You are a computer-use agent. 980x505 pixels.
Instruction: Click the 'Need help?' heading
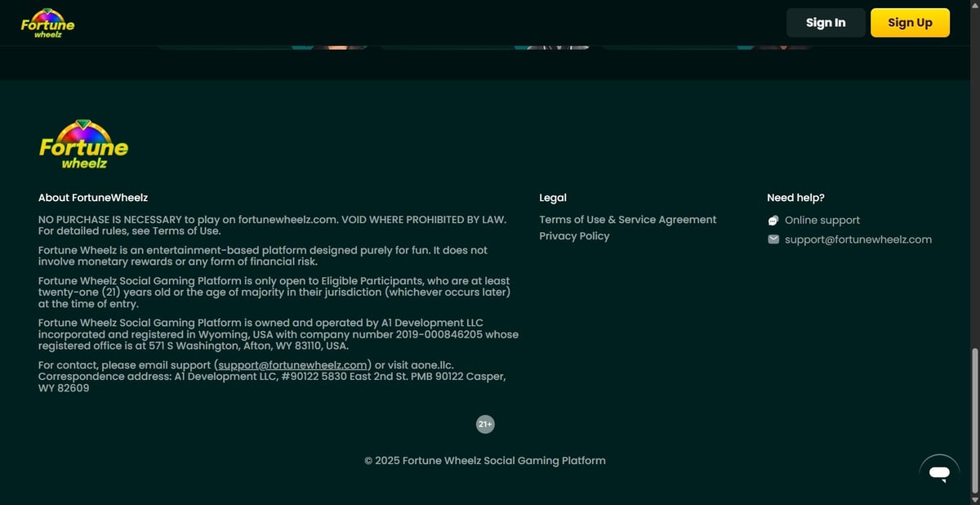[795, 198]
